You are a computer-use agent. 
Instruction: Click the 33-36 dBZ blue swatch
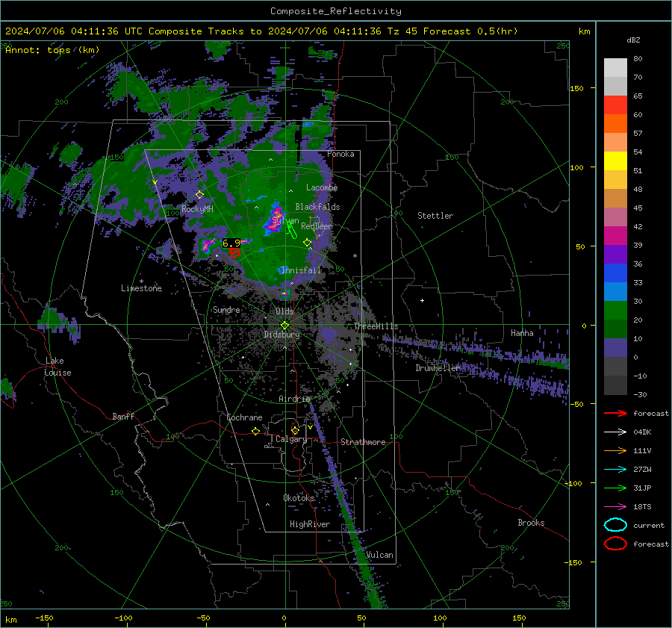(x=615, y=273)
